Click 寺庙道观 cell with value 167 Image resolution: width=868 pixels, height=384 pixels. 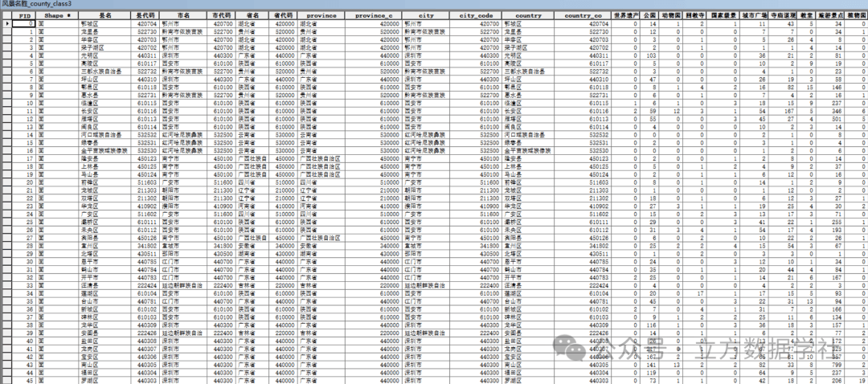pyautogui.click(x=782, y=111)
